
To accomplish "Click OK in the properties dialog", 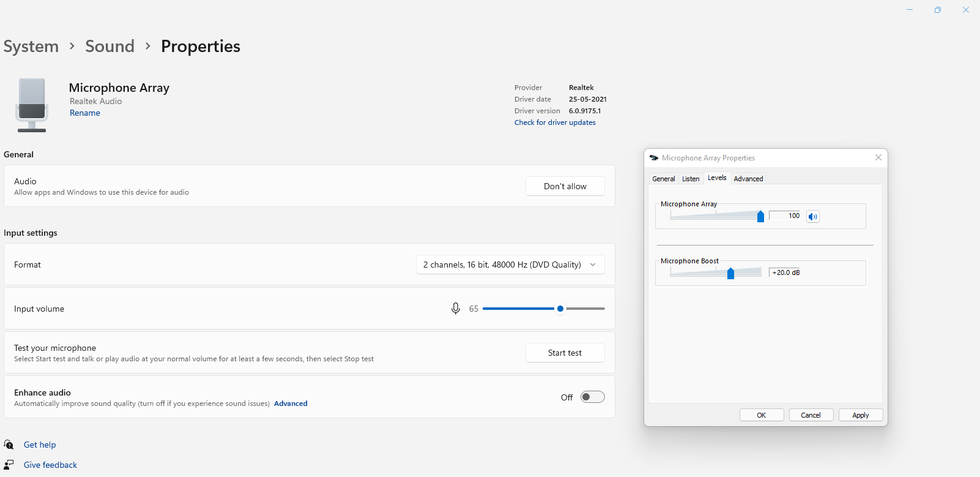I will point(762,415).
